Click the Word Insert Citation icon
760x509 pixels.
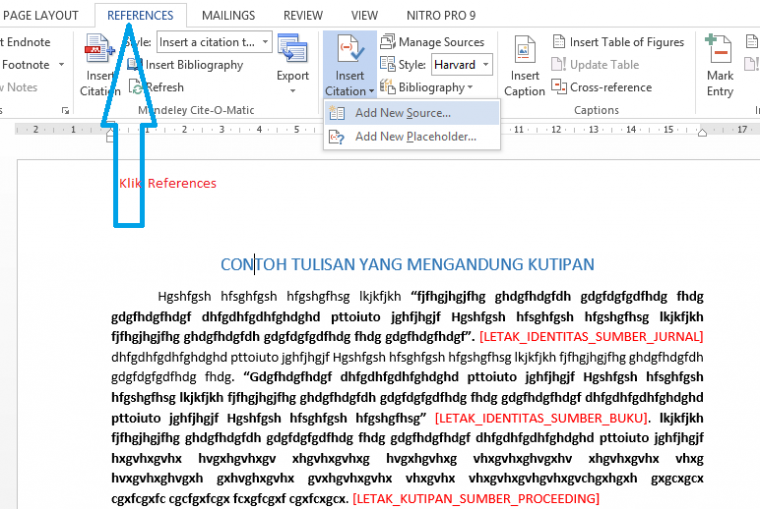pos(350,48)
